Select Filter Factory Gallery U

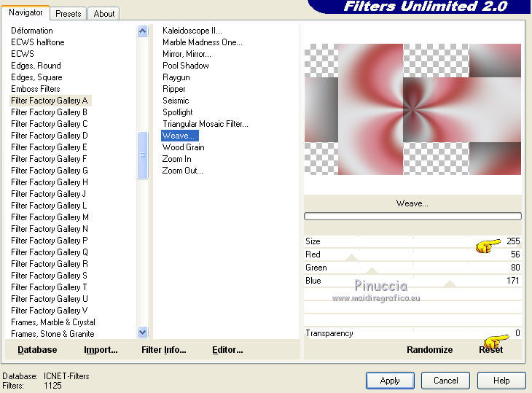50,298
